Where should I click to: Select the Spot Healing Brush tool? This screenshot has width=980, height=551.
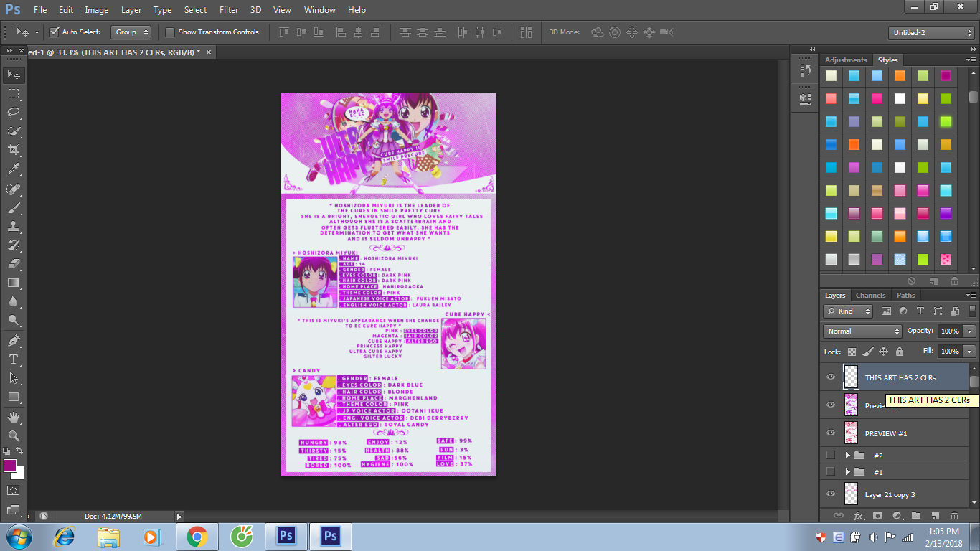pyautogui.click(x=14, y=189)
